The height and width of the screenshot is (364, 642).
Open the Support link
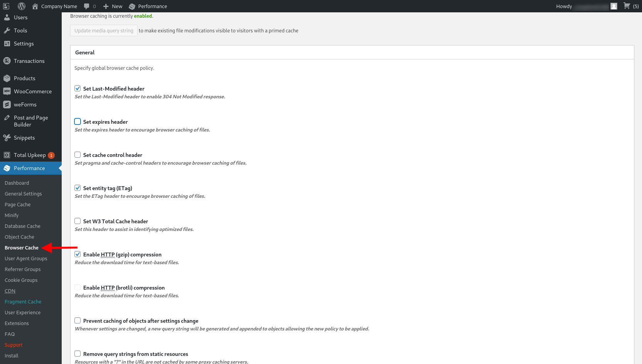13,345
